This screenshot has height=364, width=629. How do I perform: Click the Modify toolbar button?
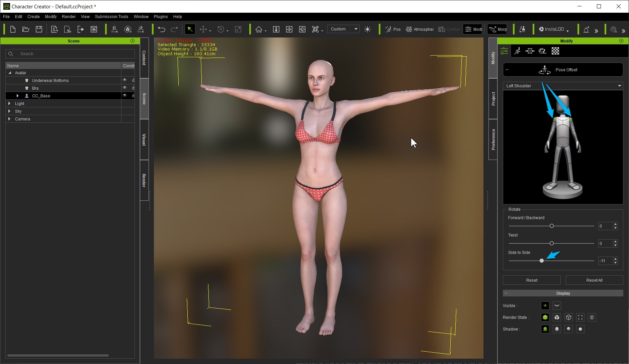coord(473,29)
